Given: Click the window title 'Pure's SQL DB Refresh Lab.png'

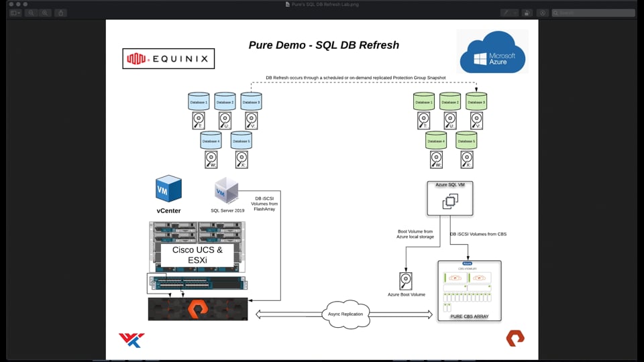Looking at the screenshot, I should point(325,4).
